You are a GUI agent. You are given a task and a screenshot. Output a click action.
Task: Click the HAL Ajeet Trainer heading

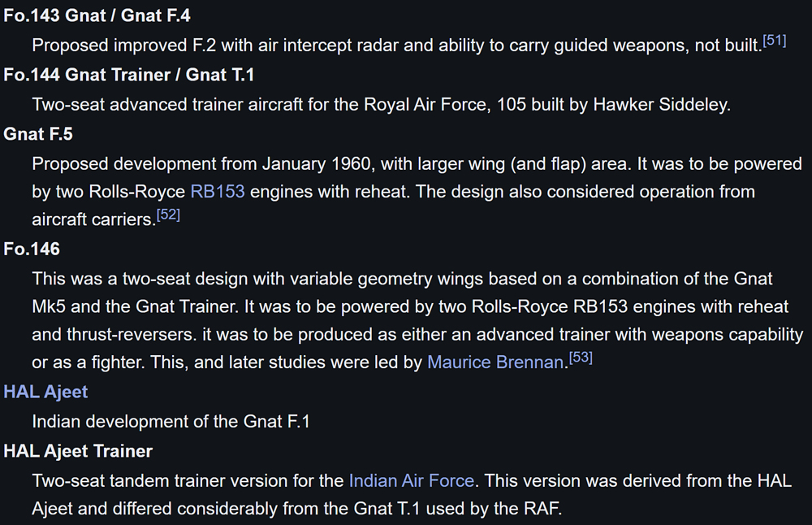coord(78,451)
